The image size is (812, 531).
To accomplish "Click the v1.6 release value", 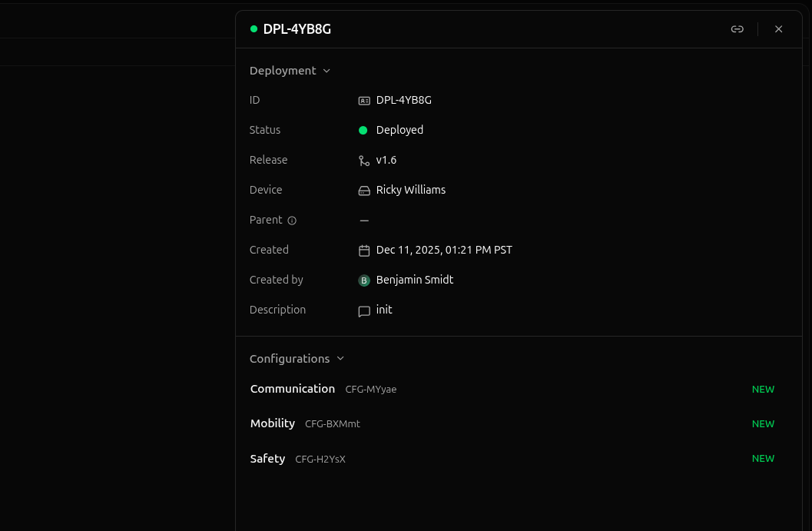I will (x=386, y=160).
